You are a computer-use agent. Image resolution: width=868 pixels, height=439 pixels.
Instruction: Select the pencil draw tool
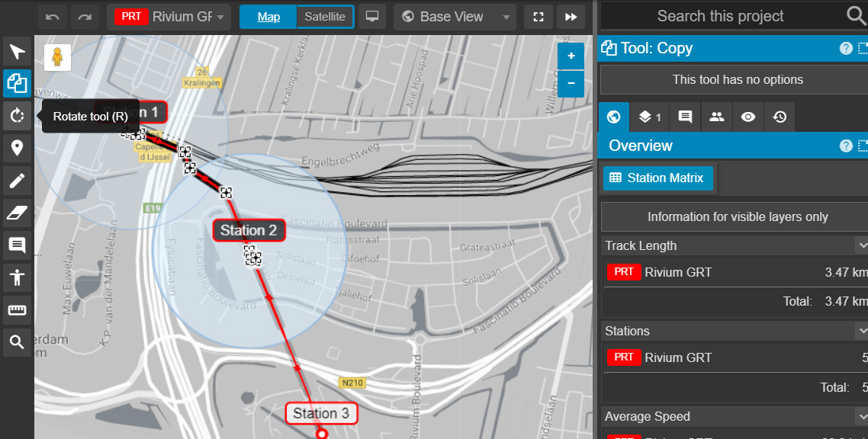coord(17,180)
